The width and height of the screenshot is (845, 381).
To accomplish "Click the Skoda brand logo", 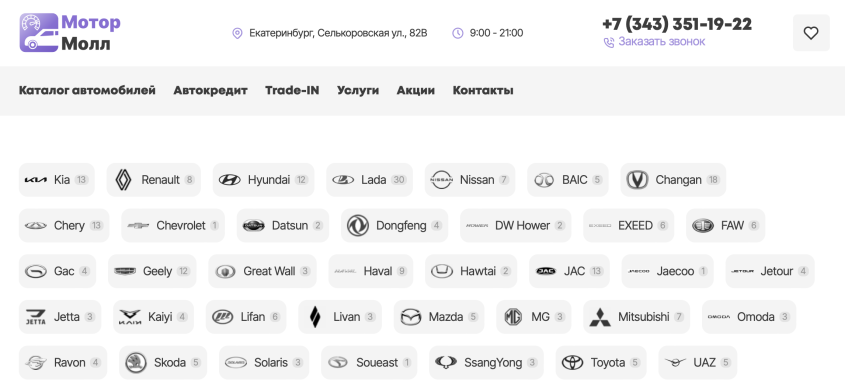I will coord(136,363).
